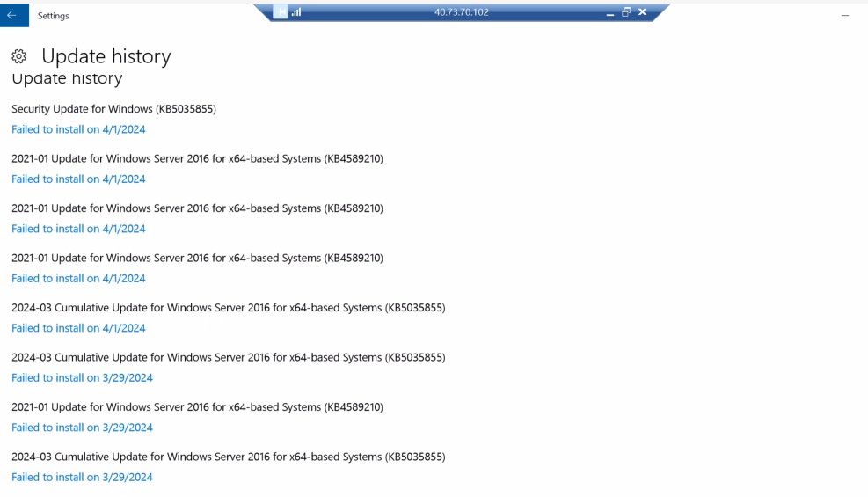Check the connection signal strength icon
The image size is (868, 497).
pyautogui.click(x=296, y=12)
